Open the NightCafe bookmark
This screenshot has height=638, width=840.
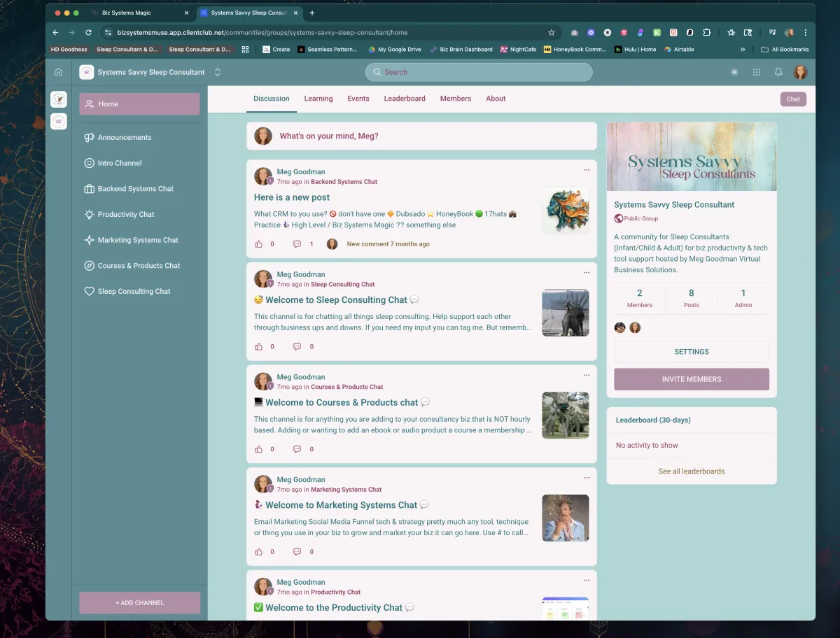click(x=518, y=50)
